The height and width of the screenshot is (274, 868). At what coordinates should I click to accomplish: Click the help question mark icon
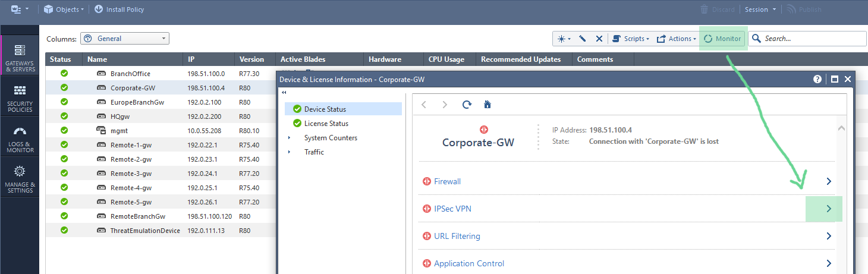817,79
